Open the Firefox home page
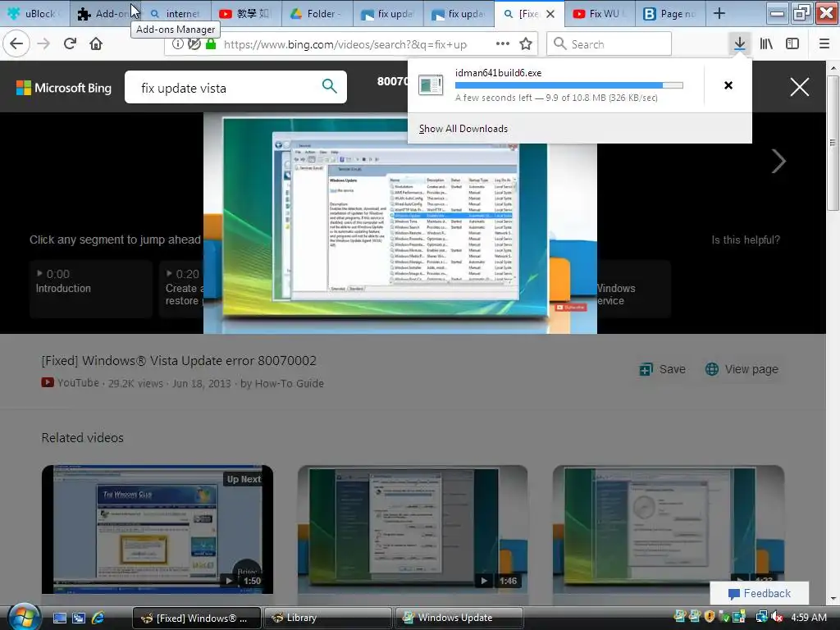This screenshot has height=630, width=840. point(96,44)
